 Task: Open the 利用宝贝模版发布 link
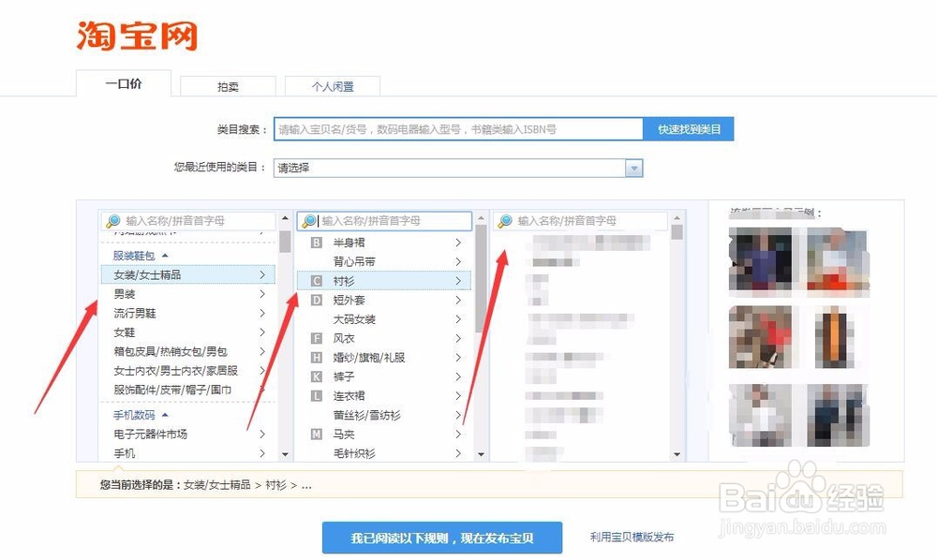pos(632,538)
